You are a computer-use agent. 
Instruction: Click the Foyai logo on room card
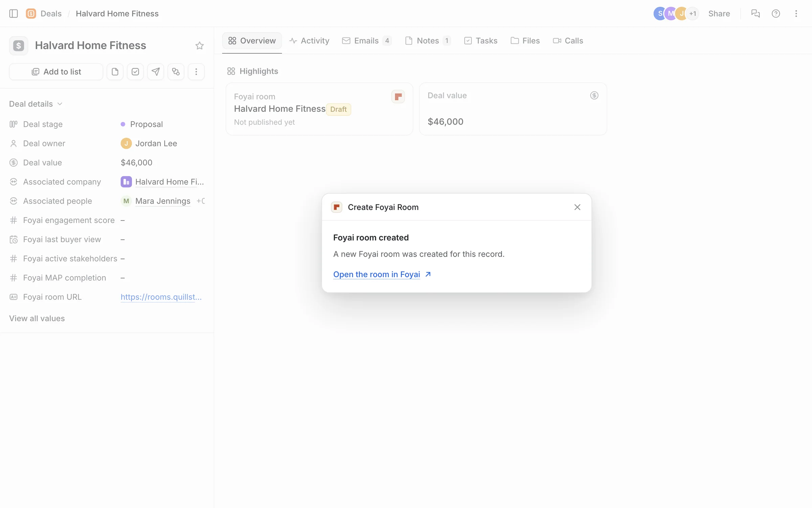tap(398, 97)
